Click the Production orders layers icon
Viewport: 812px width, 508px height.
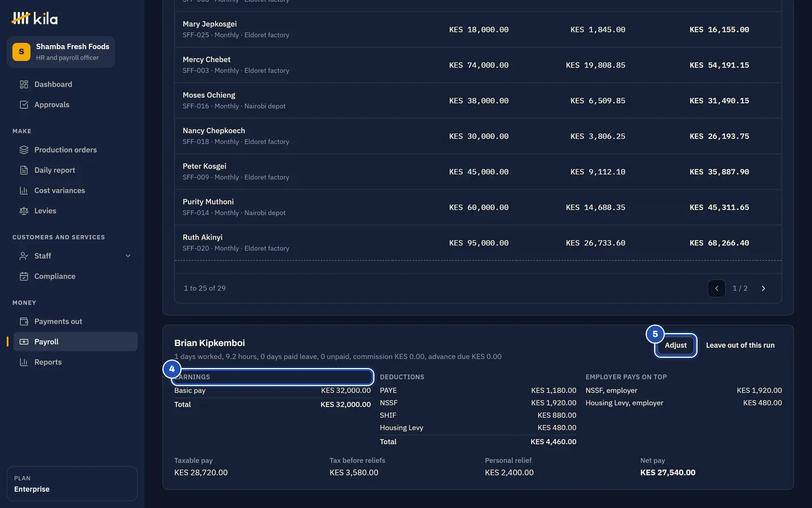pyautogui.click(x=24, y=150)
